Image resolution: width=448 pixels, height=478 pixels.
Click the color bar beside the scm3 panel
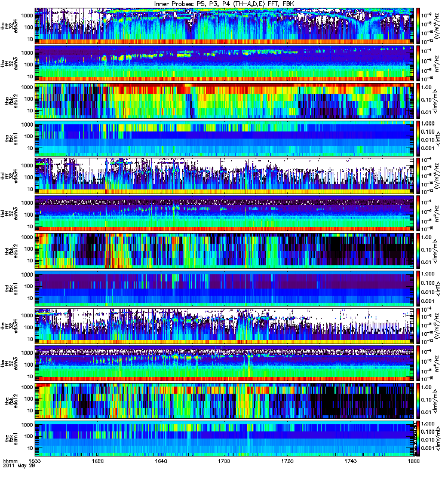[418, 364]
